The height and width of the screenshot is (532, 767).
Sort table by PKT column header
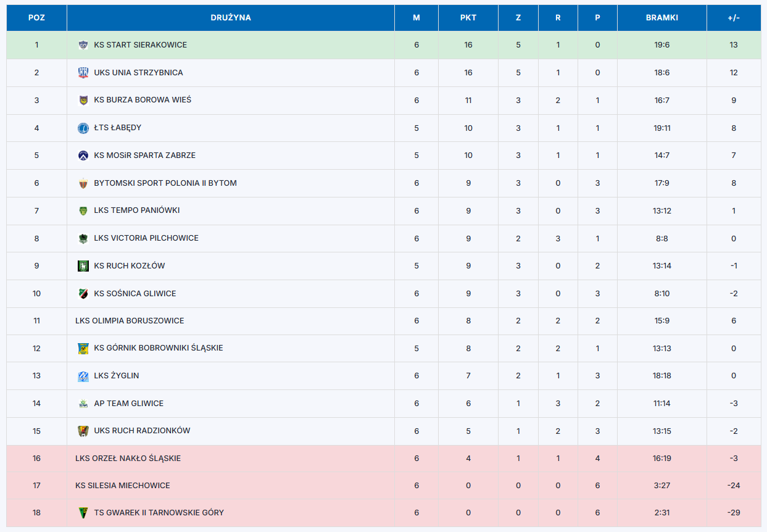click(x=468, y=18)
